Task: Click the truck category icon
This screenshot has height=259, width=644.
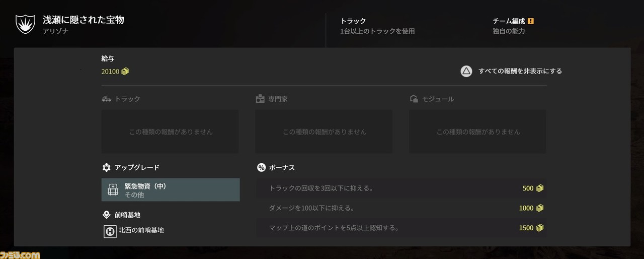Action: coord(106,99)
